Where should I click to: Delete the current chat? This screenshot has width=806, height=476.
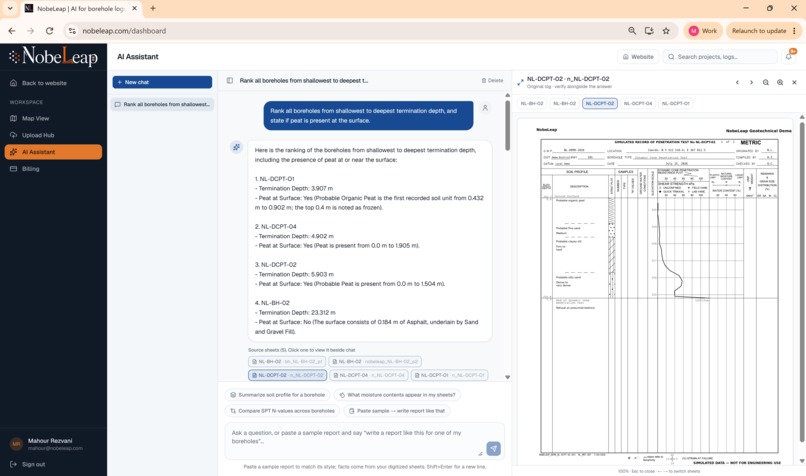pyautogui.click(x=492, y=81)
